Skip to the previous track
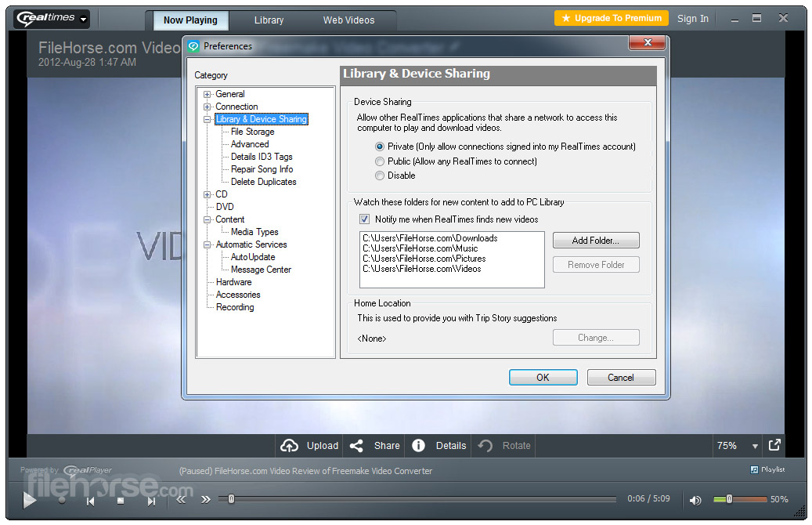The width and height of the screenshot is (812, 525). 90,501
